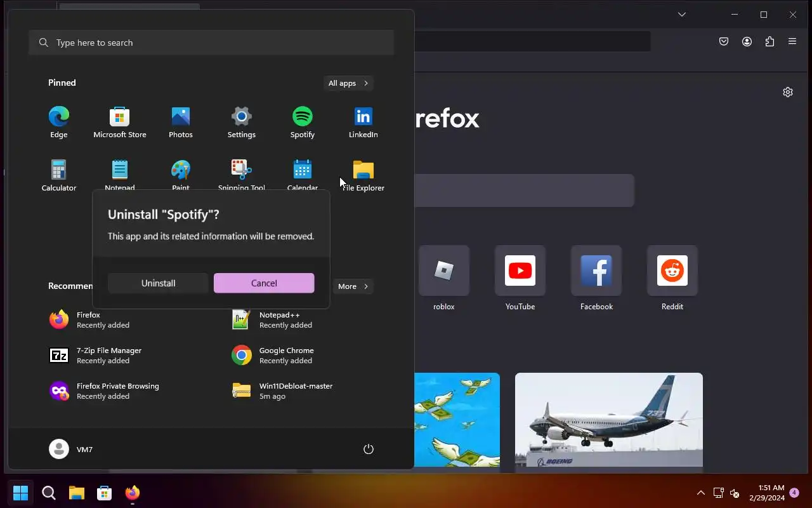812x508 pixels.
Task: Open the LinkedIn pinned app
Action: [363, 123]
